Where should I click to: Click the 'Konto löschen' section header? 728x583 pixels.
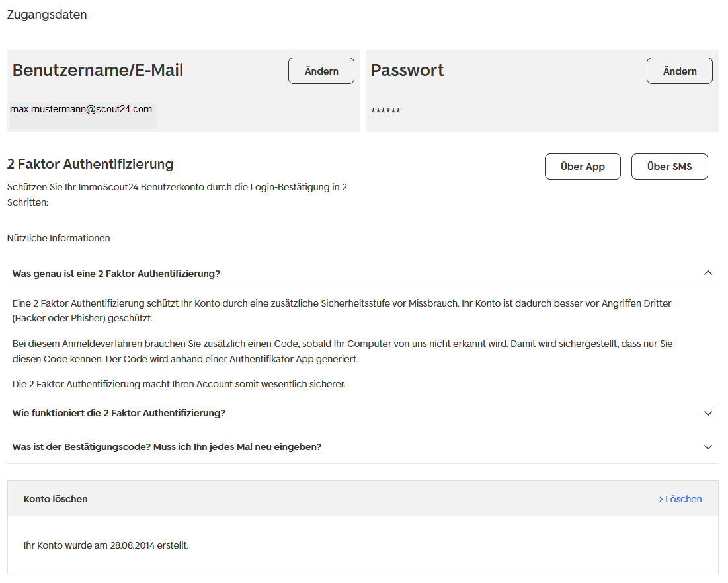[x=56, y=499]
